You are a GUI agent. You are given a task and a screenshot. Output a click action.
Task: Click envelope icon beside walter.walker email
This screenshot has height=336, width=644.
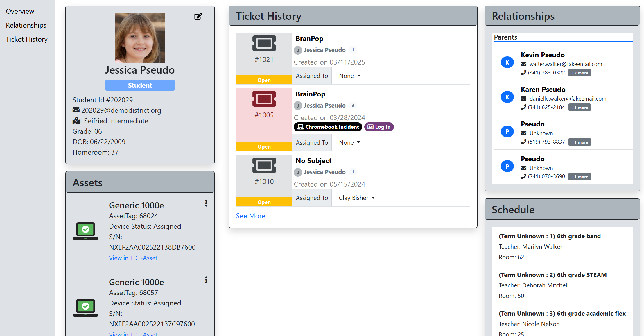523,64
